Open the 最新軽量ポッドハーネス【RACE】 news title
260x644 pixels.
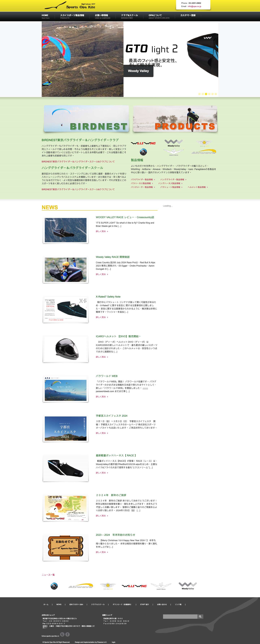[x=116, y=455]
